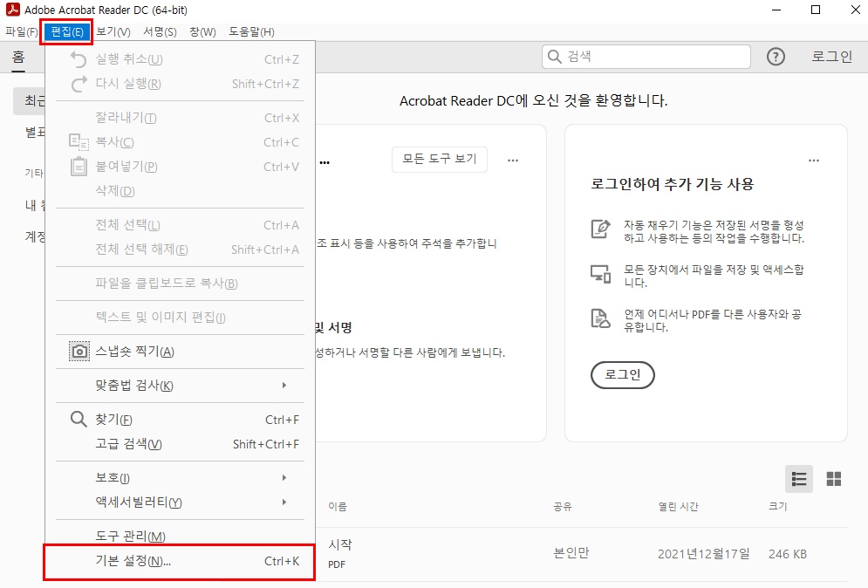
Task: Switch to grid thumbnail view
Action: [834, 479]
